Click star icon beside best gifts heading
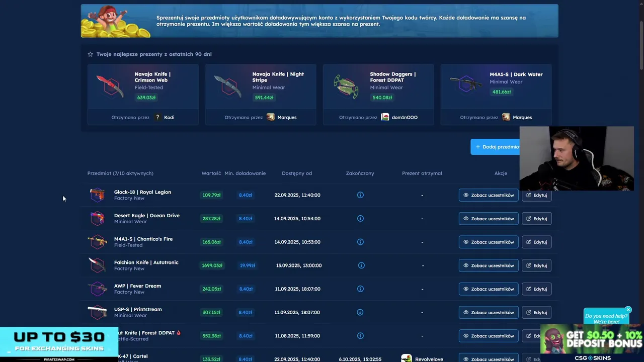The height and width of the screenshot is (362, 644). click(x=91, y=54)
